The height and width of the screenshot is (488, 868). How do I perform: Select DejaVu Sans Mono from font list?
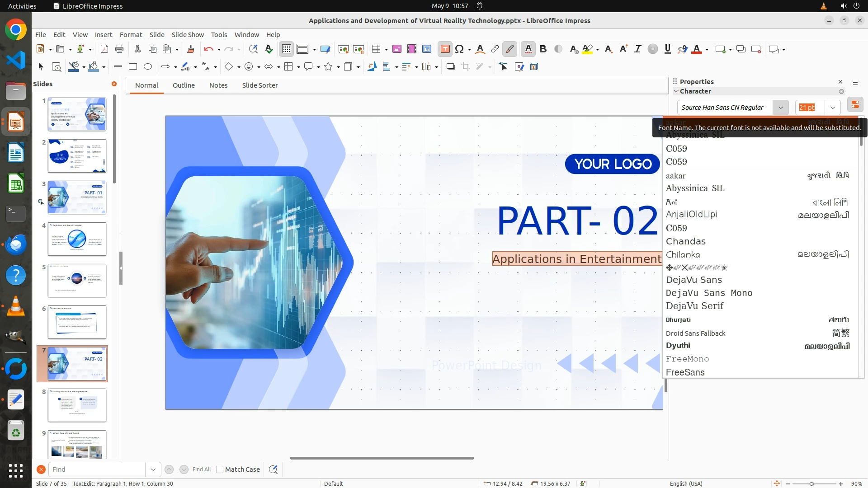click(709, 293)
